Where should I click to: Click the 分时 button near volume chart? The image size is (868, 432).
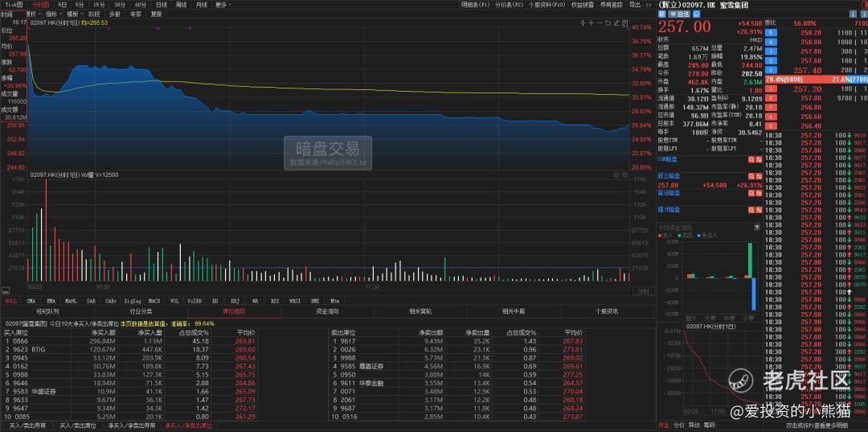(643, 290)
